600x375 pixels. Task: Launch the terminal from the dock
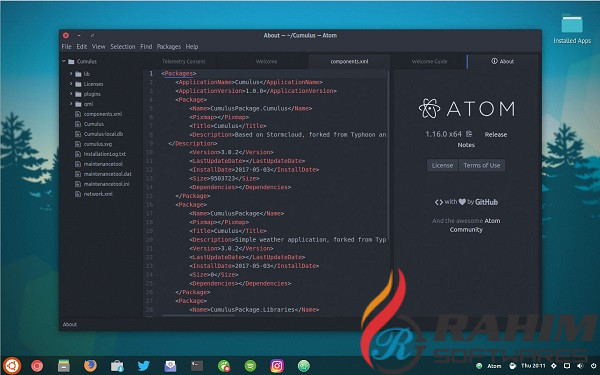[x=197, y=366]
